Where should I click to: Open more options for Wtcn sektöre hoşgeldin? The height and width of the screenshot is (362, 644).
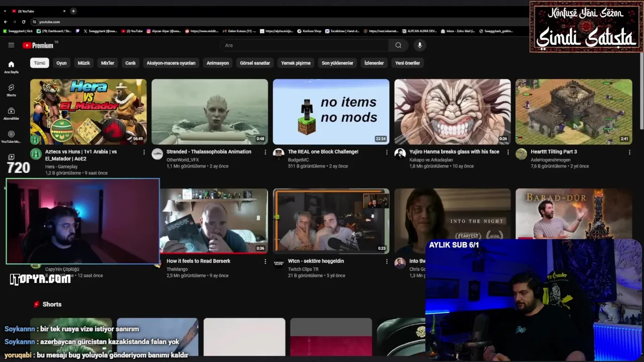click(386, 261)
